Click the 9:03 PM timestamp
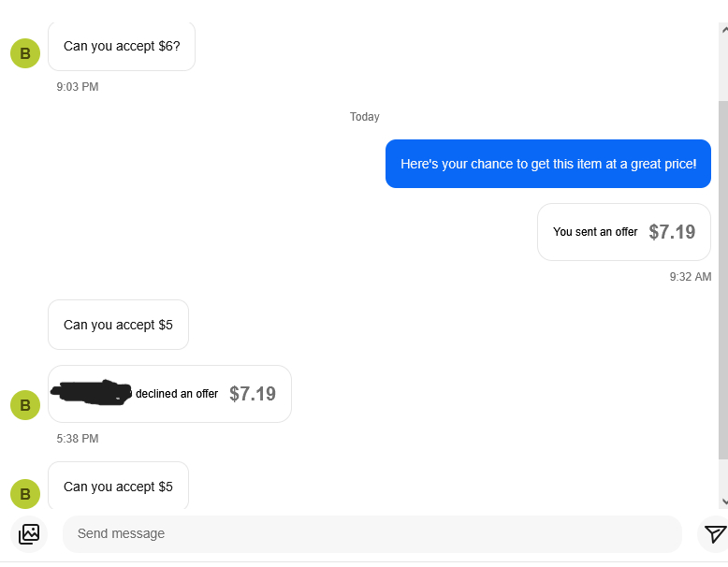 (x=77, y=87)
